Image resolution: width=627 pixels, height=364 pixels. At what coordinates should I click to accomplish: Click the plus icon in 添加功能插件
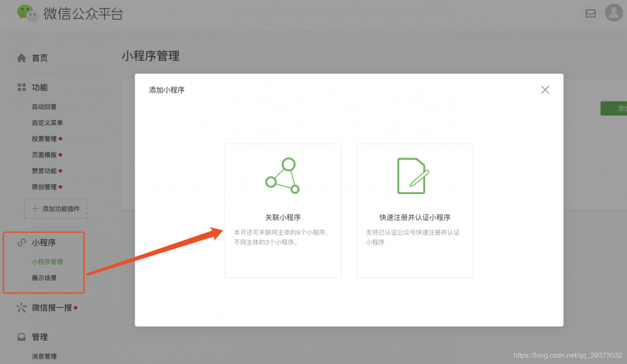pos(35,209)
